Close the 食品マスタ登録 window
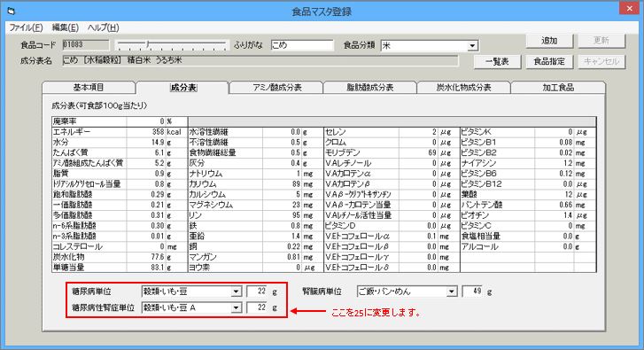 click(630, 8)
